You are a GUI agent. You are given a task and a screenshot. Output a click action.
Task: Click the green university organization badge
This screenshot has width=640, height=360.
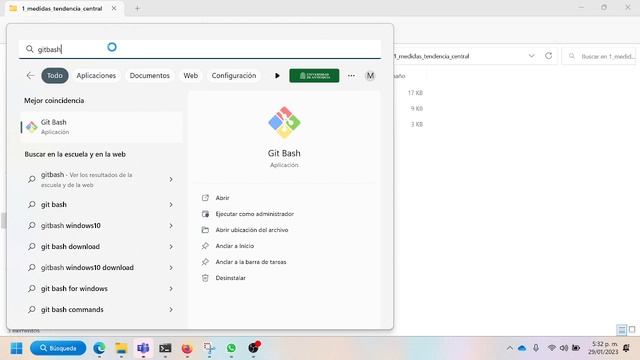(x=314, y=76)
